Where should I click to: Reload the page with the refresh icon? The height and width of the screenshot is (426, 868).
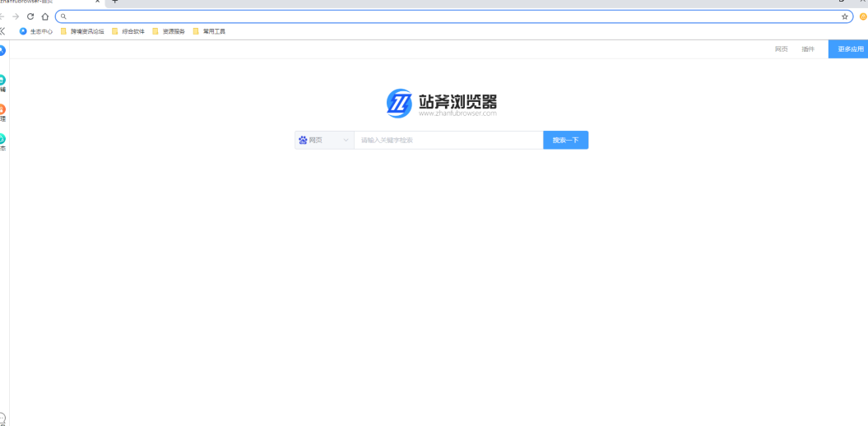pyautogui.click(x=30, y=16)
